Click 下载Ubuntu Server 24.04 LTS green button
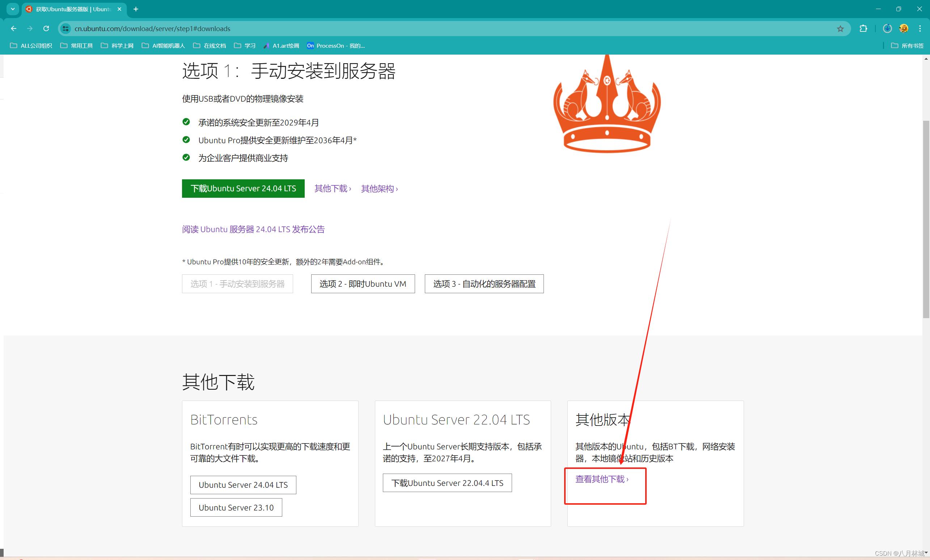The image size is (930, 560). 243,189
